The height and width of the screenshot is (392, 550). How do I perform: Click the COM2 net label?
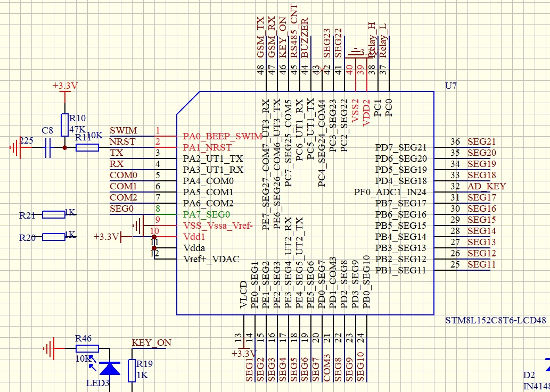point(124,197)
